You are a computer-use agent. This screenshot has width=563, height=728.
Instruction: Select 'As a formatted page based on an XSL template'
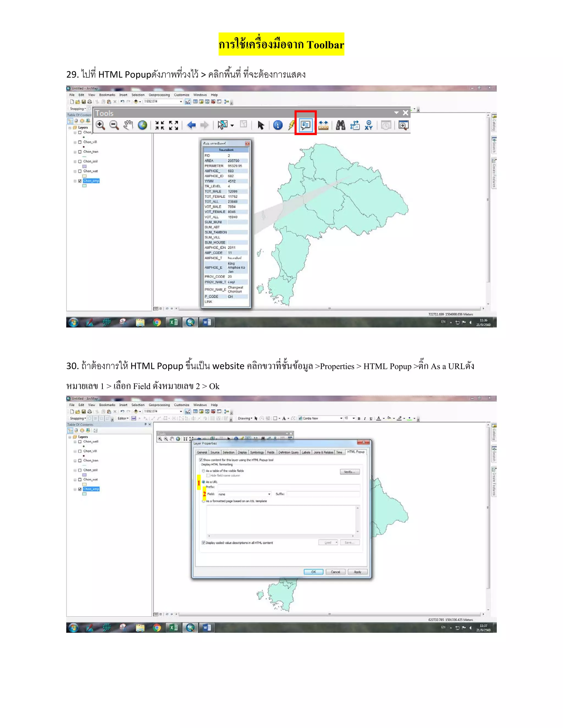203,501
